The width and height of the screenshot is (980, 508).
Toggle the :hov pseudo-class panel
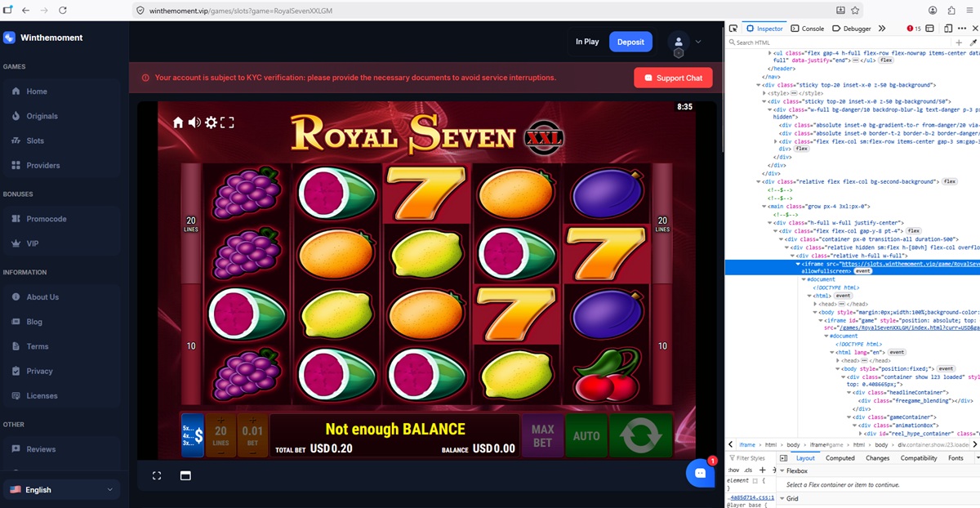(733, 470)
